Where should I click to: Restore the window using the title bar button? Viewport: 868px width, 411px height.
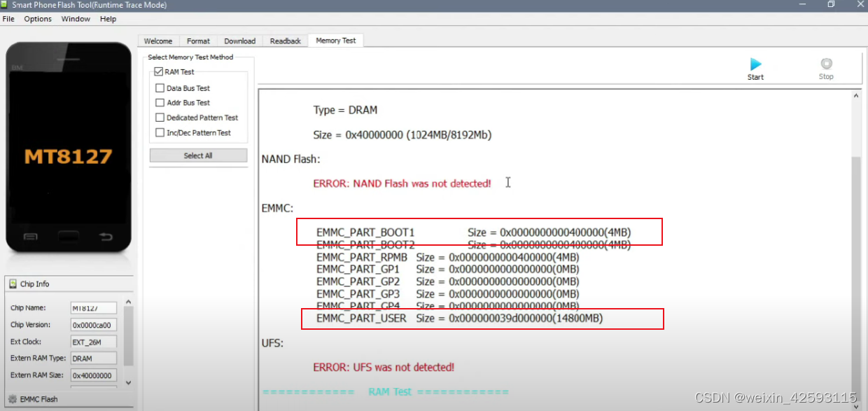tap(831, 4)
